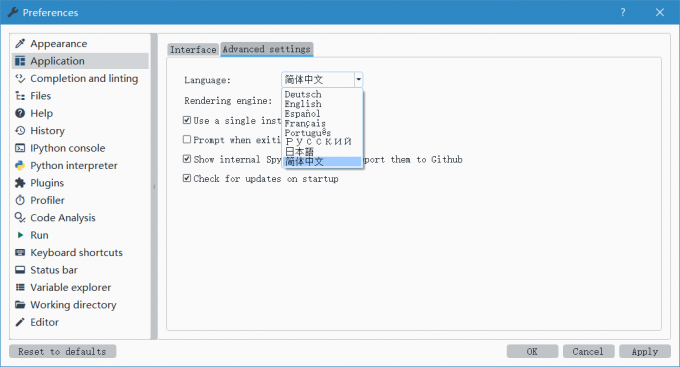The height and width of the screenshot is (367, 680).
Task: Click the green Run play icon
Action: click(20, 235)
